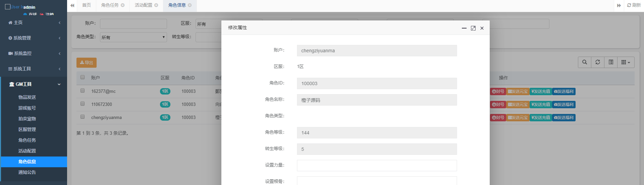Click the table refresh icon

(x=598, y=62)
